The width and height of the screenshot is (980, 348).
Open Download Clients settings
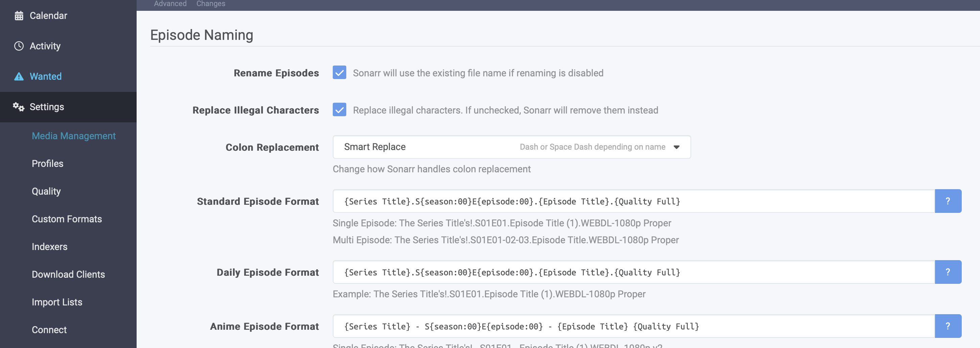(68, 274)
